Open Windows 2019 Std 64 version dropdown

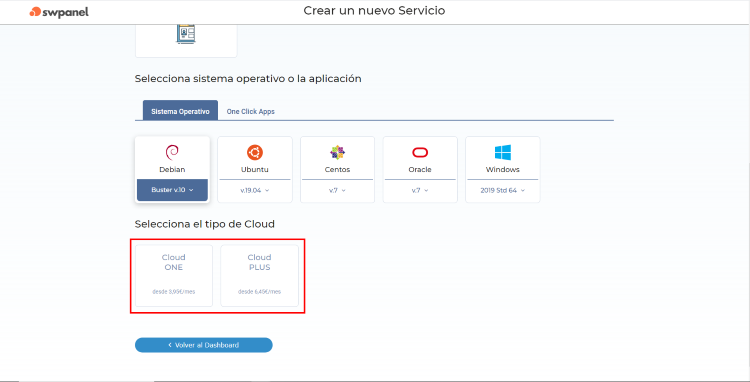coord(503,190)
